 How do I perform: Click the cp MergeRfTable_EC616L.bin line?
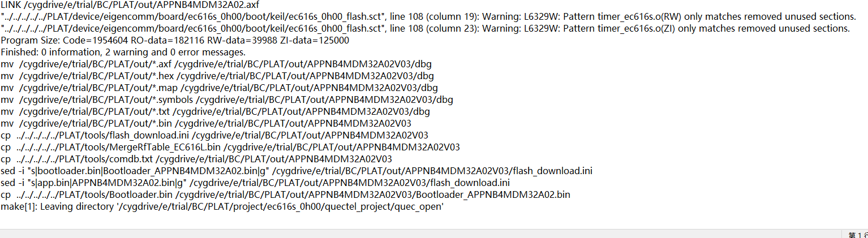point(230,147)
